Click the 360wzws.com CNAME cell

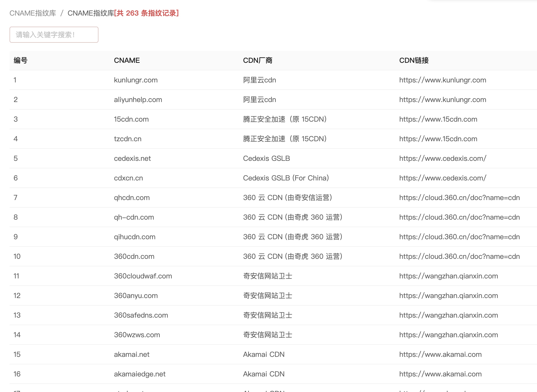coord(137,335)
